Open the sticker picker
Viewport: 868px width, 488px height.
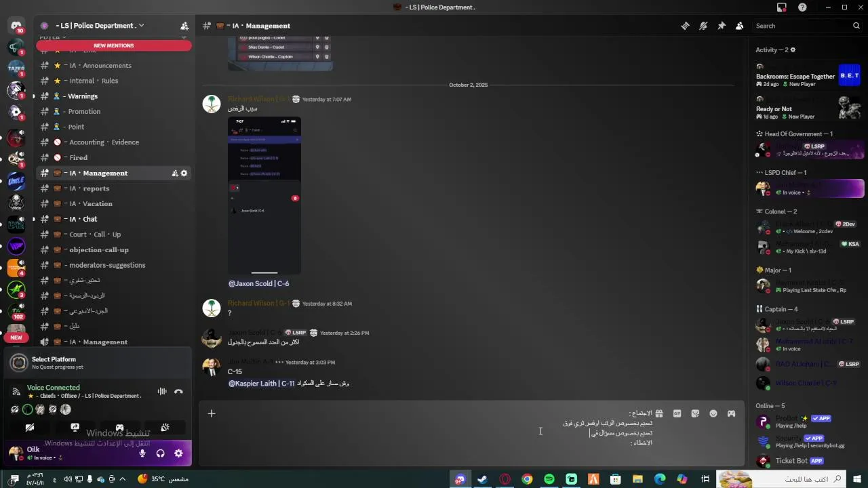coord(695,413)
